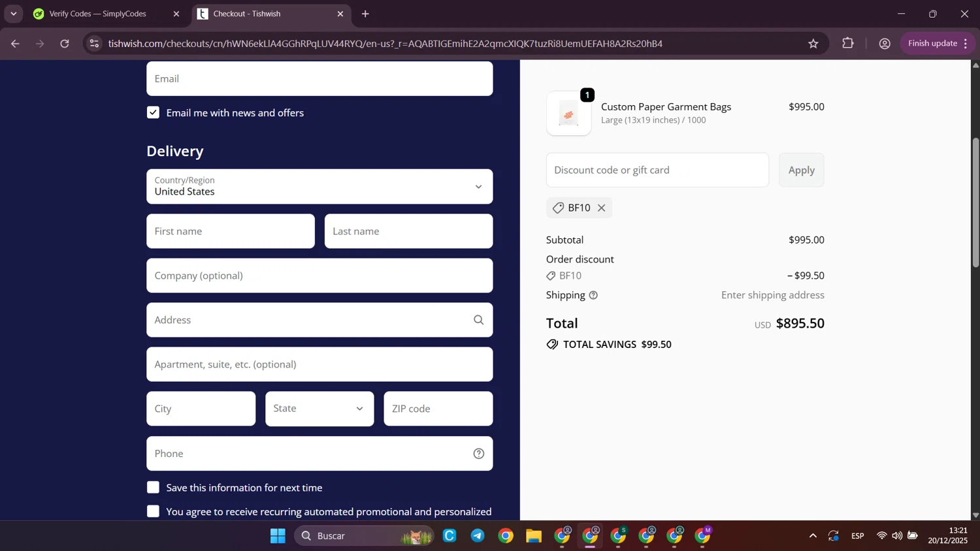Open the taskbar clock showing 13:21
The height and width of the screenshot is (551, 980).
tap(948, 536)
